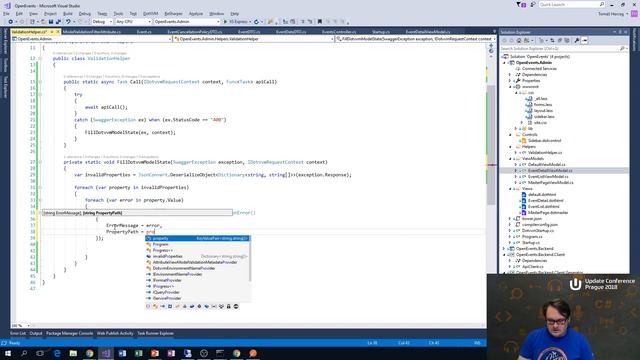Select EventListViewModel.cs in Solution Explorer

click(x=548, y=177)
